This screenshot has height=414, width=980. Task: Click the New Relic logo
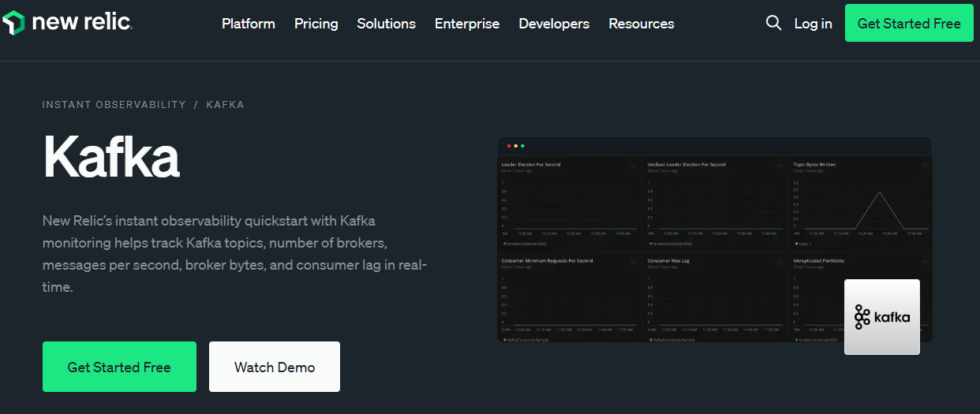click(68, 23)
